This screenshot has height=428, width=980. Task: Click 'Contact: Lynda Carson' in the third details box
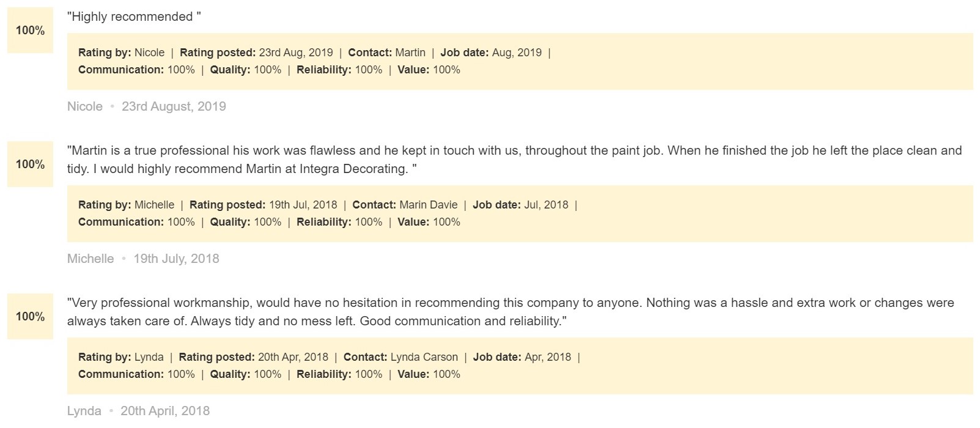400,357
